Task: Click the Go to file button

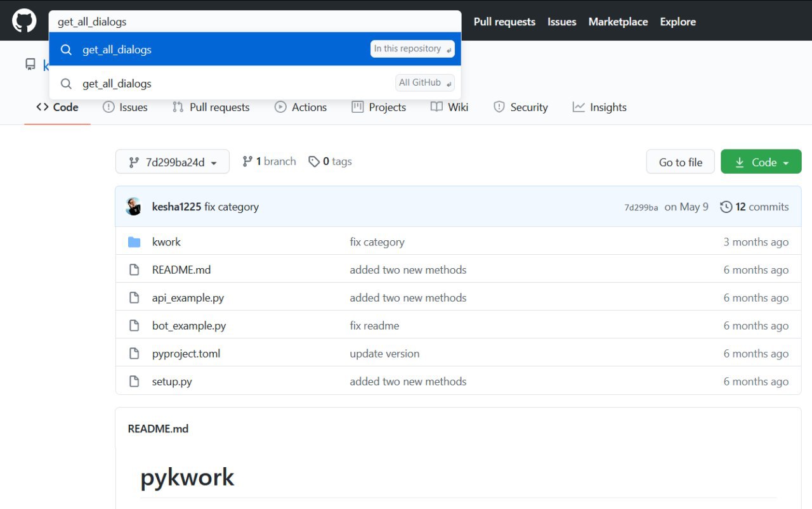Action: [x=681, y=162]
